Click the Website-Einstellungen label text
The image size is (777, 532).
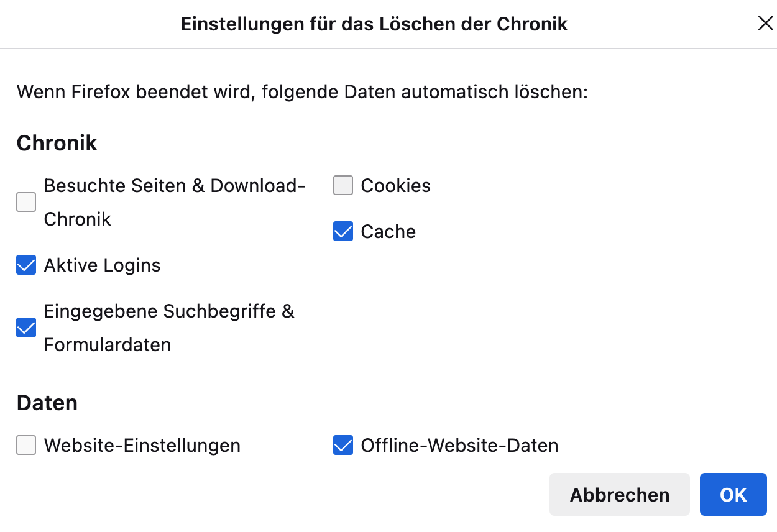[142, 446]
